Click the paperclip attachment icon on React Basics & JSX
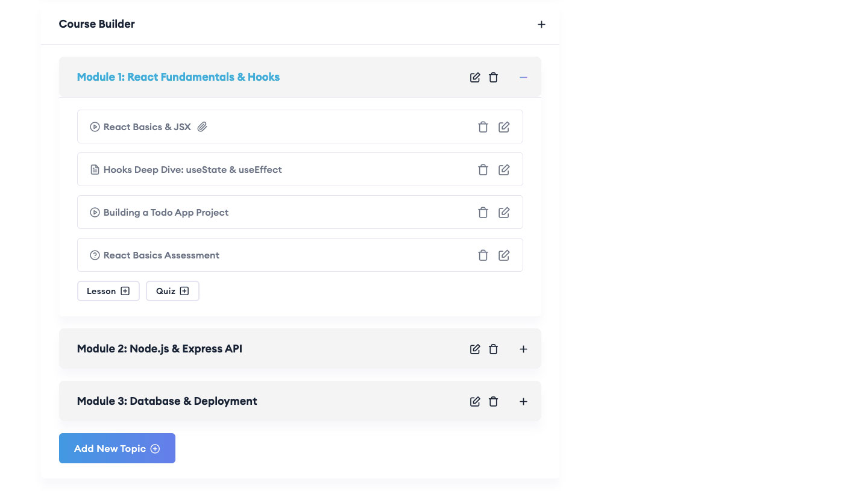This screenshot has height=491, width=868. pyautogui.click(x=202, y=127)
